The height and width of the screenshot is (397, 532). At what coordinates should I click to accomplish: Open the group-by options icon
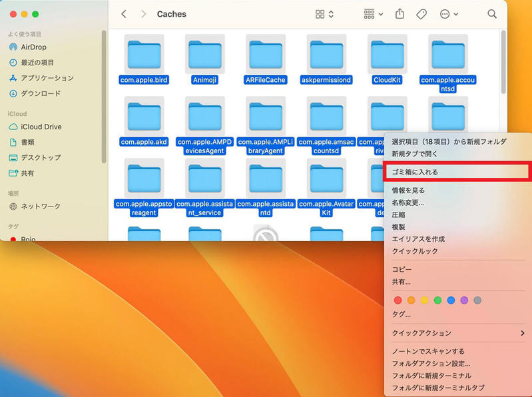369,14
